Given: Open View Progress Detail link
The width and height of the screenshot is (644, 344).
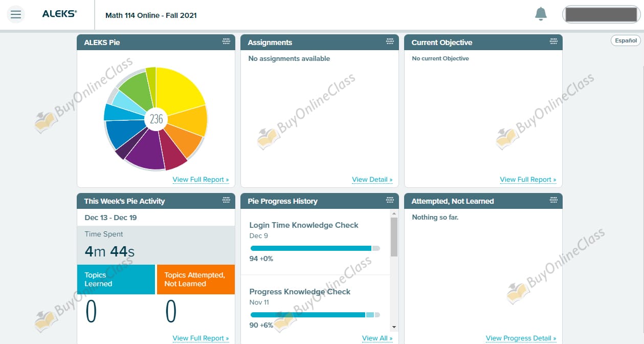Looking at the screenshot, I should tap(521, 338).
